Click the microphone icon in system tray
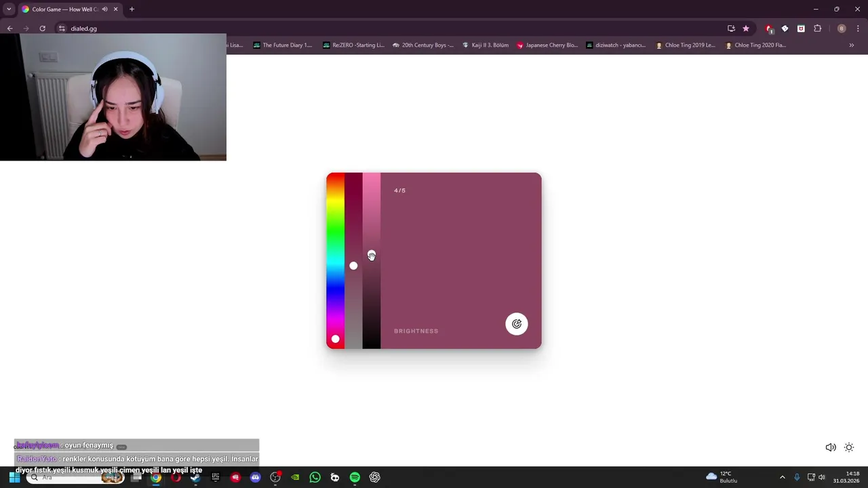The width and height of the screenshot is (868, 488). point(797,477)
